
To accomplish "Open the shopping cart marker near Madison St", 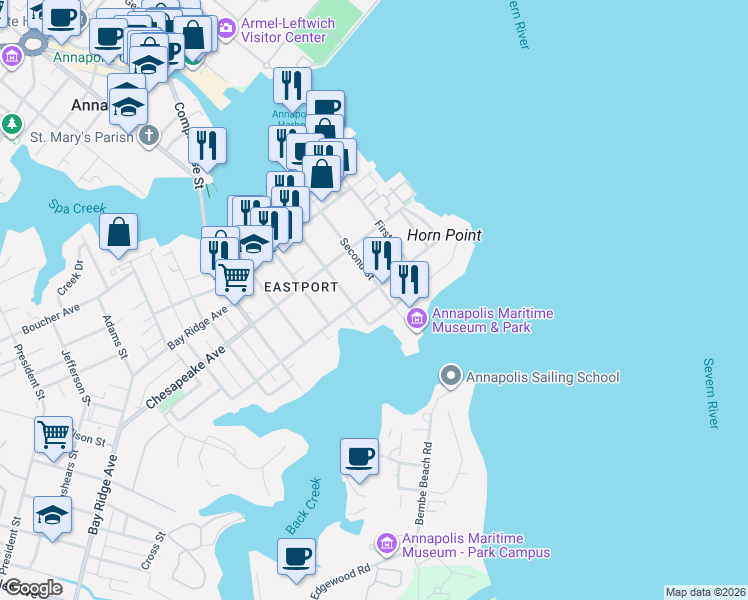I will pyautogui.click(x=53, y=436).
